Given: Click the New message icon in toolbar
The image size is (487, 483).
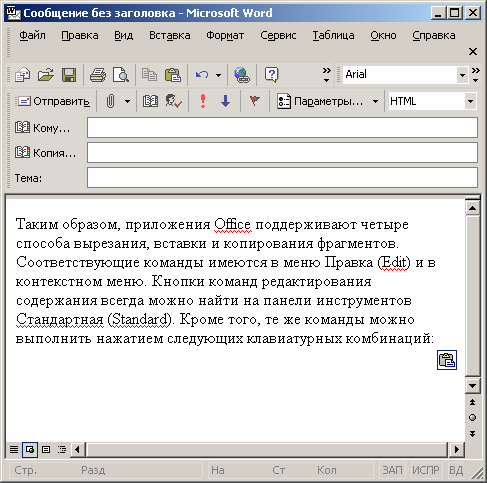Looking at the screenshot, I should (x=22, y=75).
